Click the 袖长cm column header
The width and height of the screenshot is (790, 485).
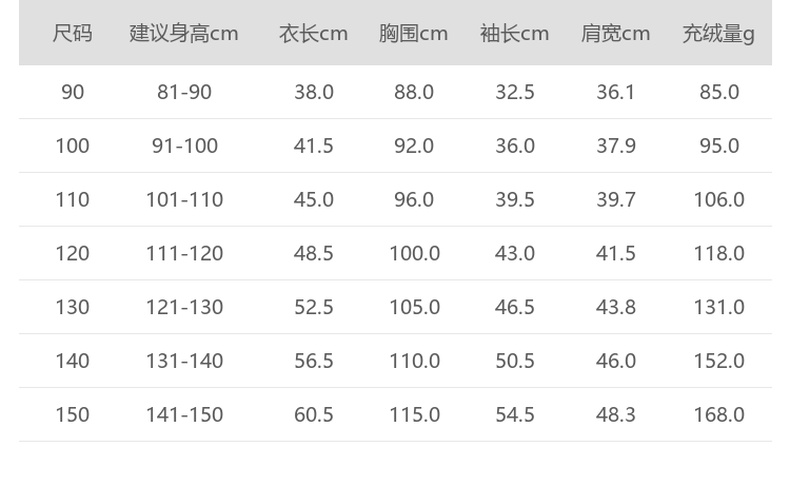pos(514,33)
